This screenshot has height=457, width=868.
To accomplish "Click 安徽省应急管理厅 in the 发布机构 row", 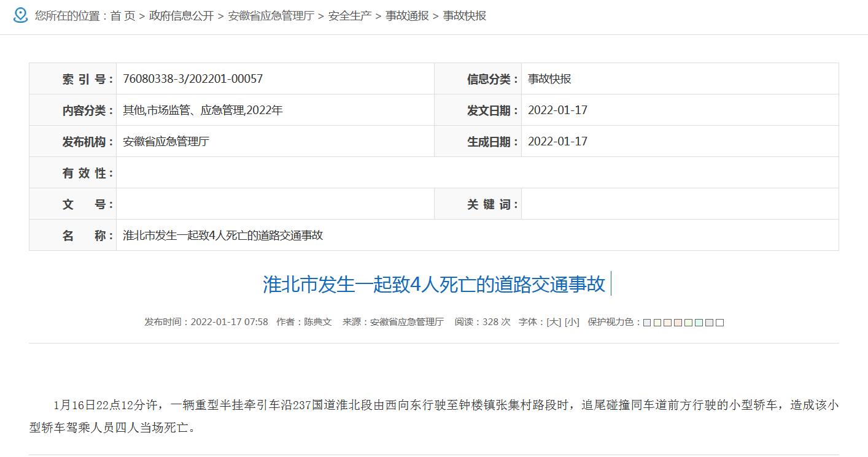I will click(x=166, y=142).
